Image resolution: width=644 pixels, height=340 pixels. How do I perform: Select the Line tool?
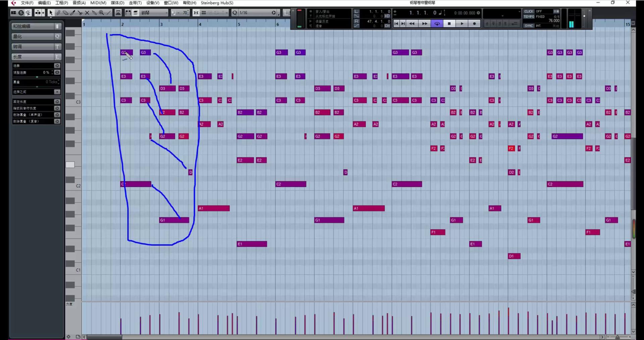pyautogui.click(x=109, y=13)
